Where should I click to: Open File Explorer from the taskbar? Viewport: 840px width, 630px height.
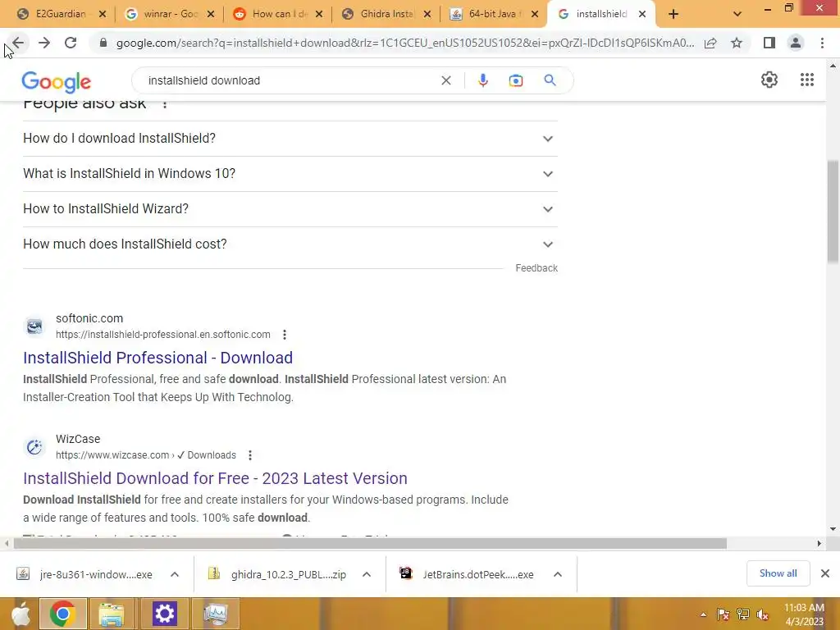[x=112, y=614]
